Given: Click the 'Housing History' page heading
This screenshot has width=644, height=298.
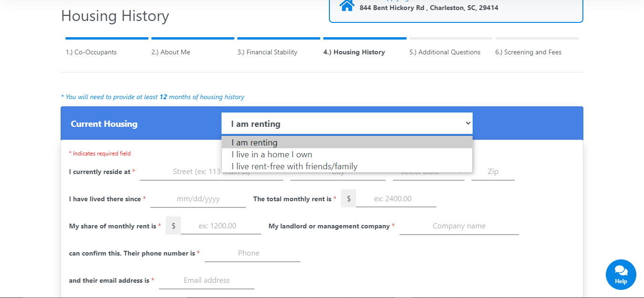Looking at the screenshot, I should (115, 16).
